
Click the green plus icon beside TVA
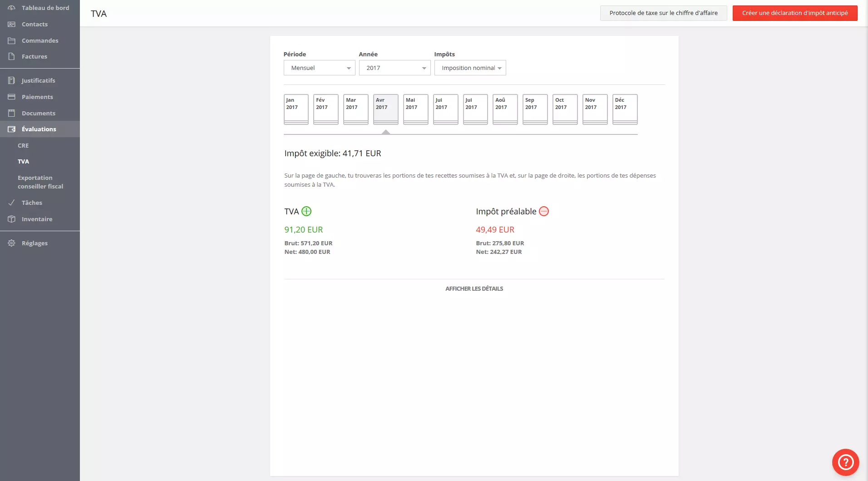(x=306, y=211)
